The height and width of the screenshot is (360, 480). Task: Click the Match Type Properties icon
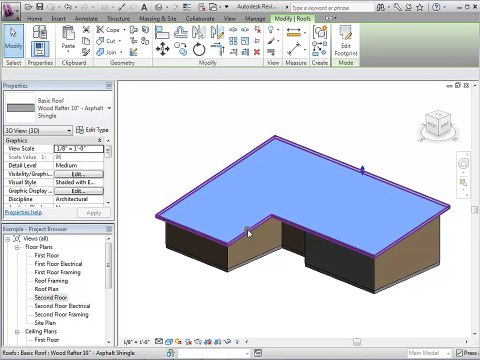tap(86, 52)
